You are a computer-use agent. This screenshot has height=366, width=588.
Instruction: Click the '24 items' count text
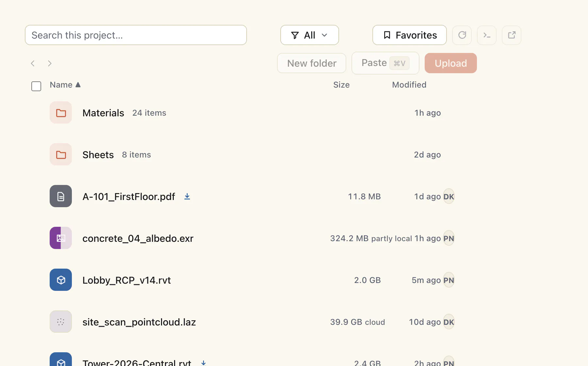click(149, 113)
